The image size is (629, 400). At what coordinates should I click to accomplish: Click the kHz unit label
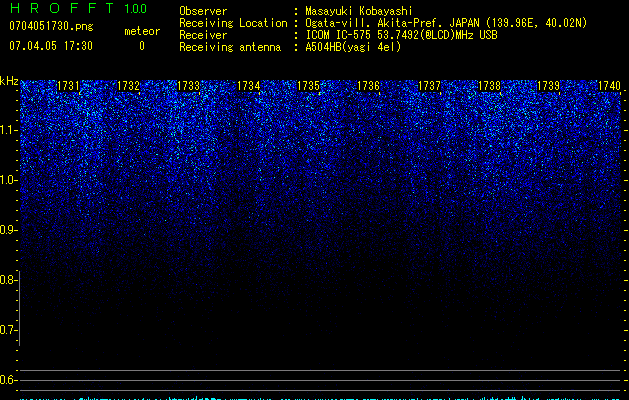[x=9, y=81]
